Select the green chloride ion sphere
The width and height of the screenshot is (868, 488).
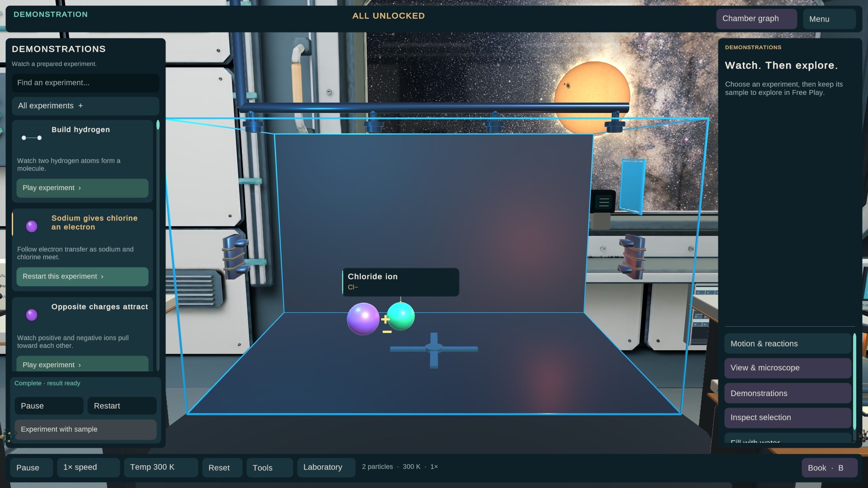pyautogui.click(x=401, y=316)
